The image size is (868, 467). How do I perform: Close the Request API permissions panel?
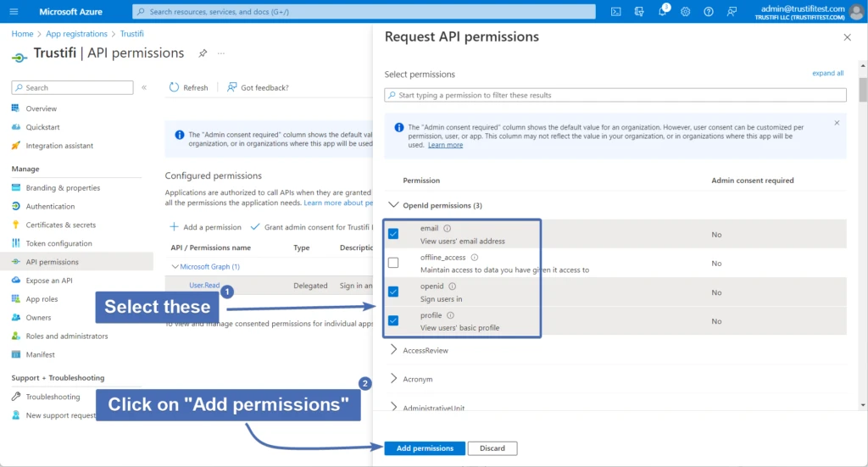point(847,37)
